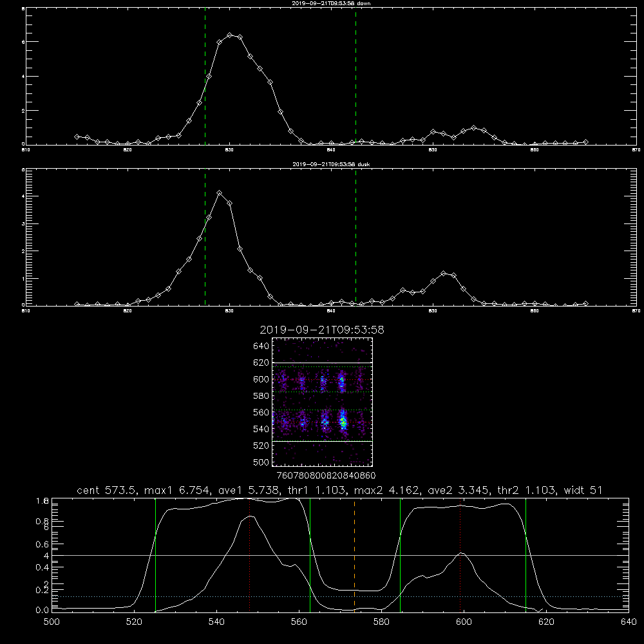Click the 0.6 label on bottom plot y-axis

[x=43, y=544]
